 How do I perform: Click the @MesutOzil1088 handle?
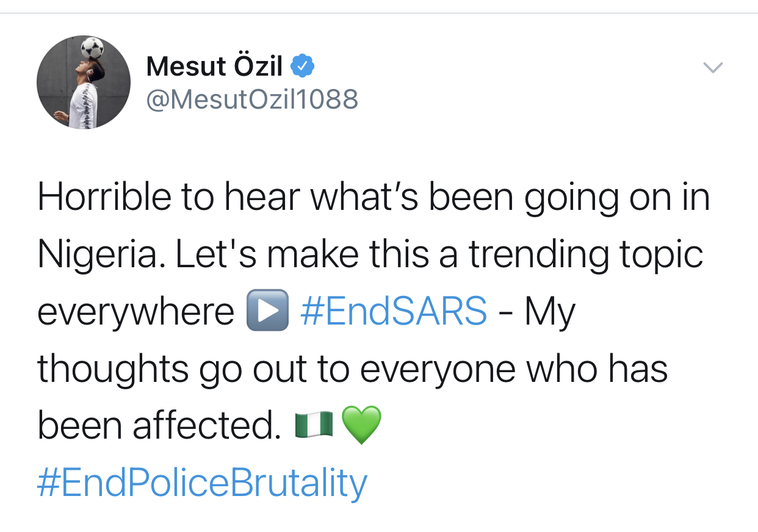click(x=252, y=99)
